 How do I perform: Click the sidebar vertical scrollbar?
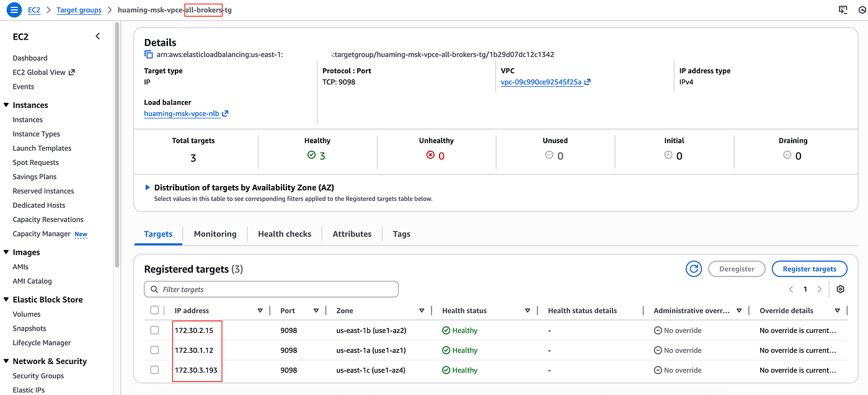tap(117, 144)
